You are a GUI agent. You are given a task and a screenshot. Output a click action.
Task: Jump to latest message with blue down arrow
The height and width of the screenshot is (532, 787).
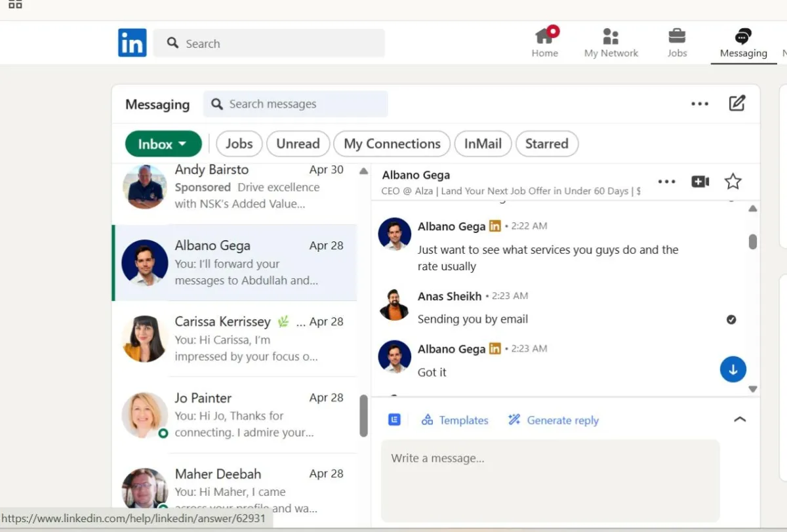(x=733, y=369)
